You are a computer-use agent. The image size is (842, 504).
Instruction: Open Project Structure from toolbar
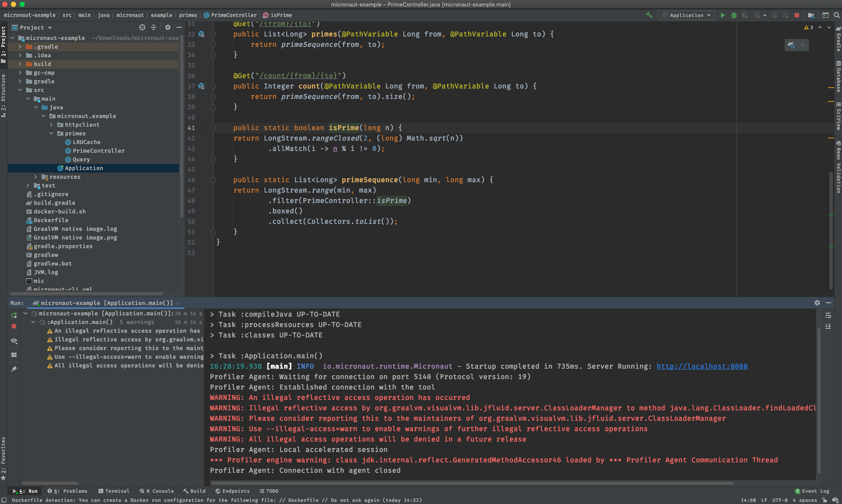point(811,15)
